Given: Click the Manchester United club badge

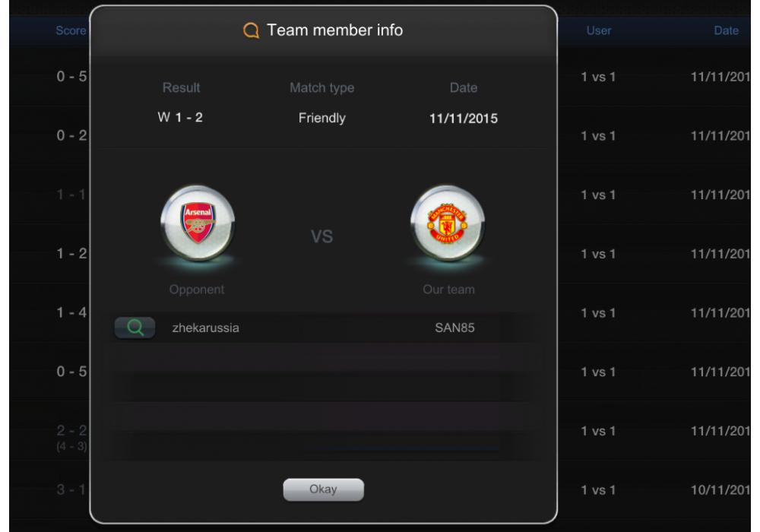Looking at the screenshot, I should point(448,223).
